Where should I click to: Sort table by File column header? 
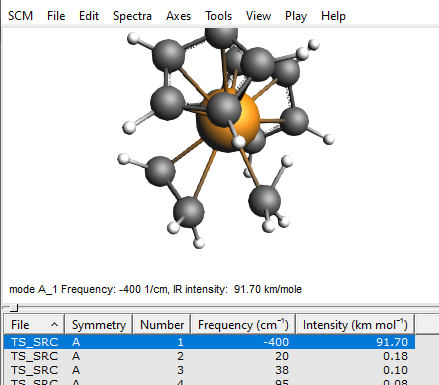point(34,324)
